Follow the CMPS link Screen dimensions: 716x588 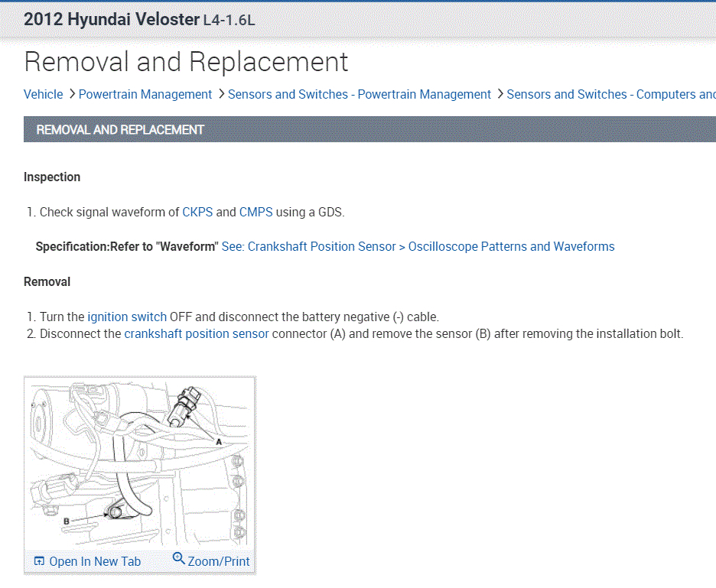tap(255, 213)
